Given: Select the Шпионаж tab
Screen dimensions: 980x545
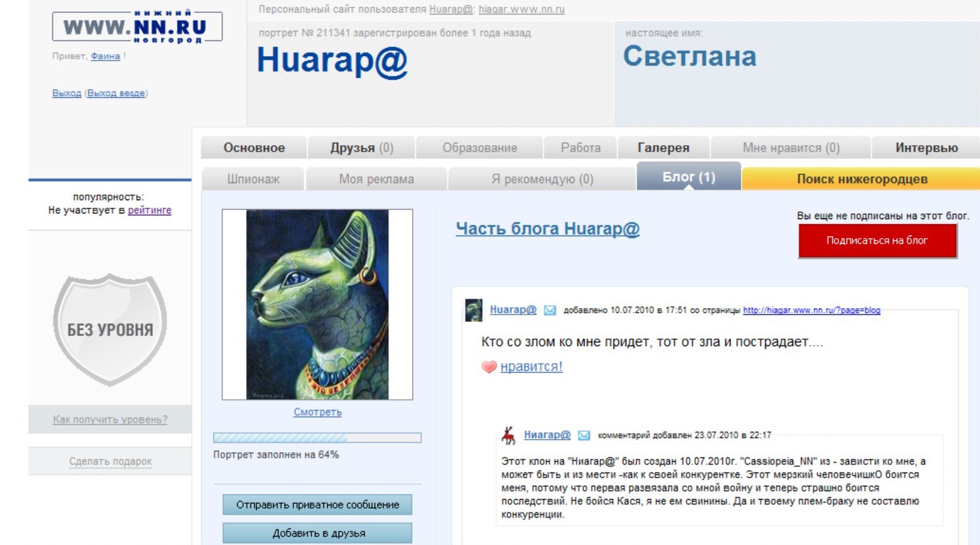Looking at the screenshot, I should click(x=253, y=179).
